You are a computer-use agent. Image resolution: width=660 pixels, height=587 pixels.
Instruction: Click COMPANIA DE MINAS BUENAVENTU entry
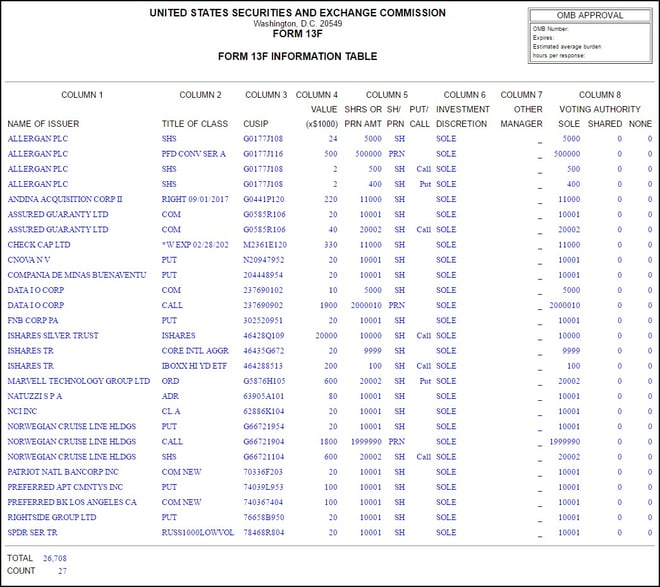click(77, 275)
